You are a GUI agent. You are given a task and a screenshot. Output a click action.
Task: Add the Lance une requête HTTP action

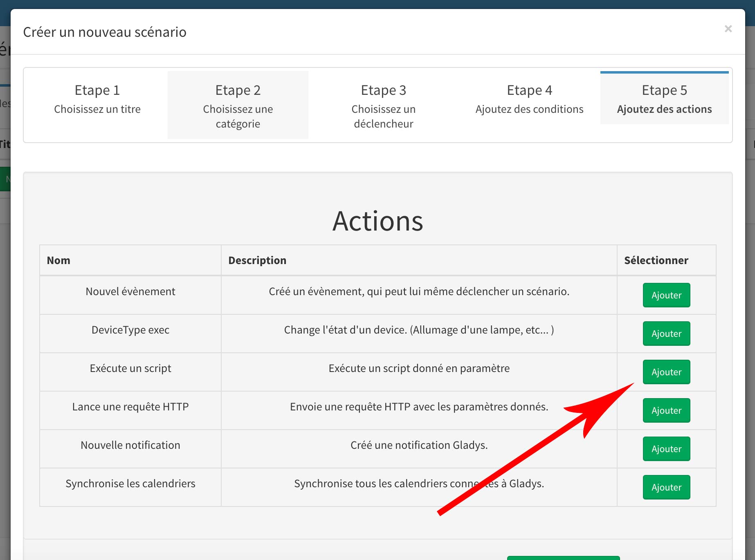click(666, 410)
